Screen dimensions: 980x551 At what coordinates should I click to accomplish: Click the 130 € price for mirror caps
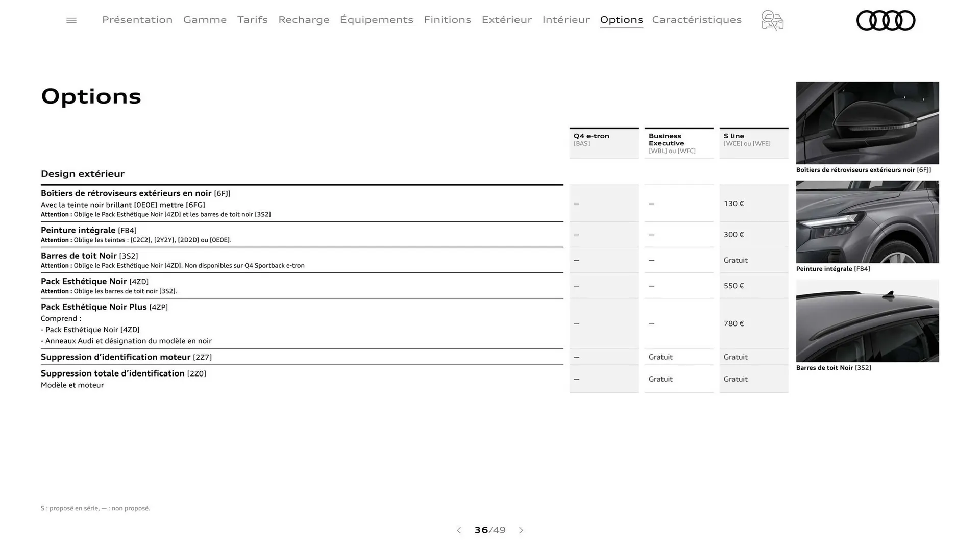[x=734, y=203]
